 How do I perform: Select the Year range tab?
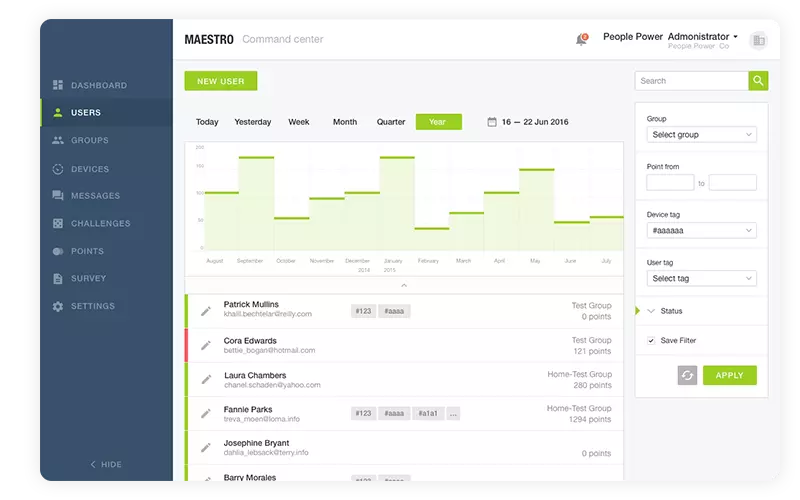pos(439,122)
